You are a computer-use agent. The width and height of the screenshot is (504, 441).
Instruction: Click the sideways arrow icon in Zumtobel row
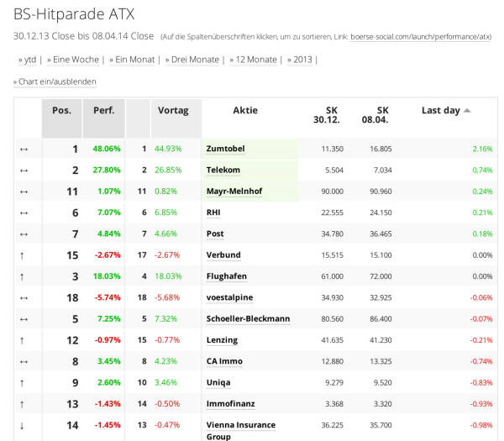point(23,149)
